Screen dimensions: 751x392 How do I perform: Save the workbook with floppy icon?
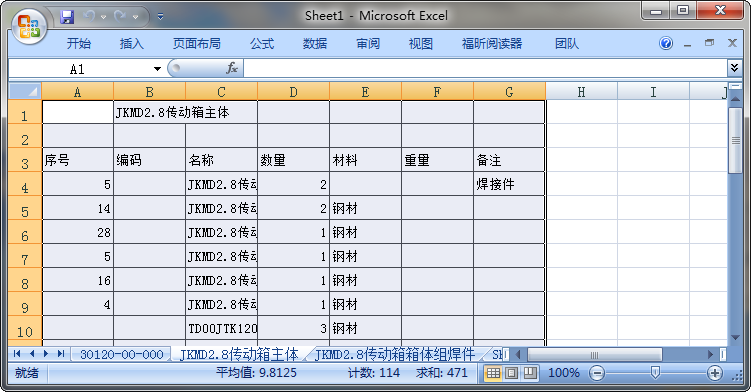67,17
